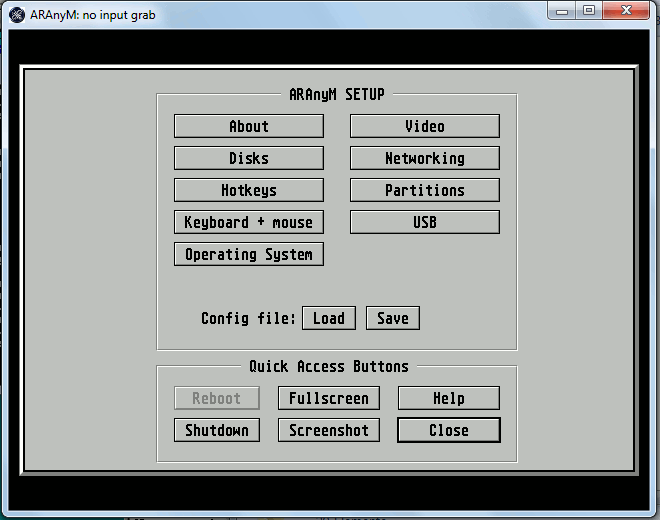Save the config file

pyautogui.click(x=393, y=318)
